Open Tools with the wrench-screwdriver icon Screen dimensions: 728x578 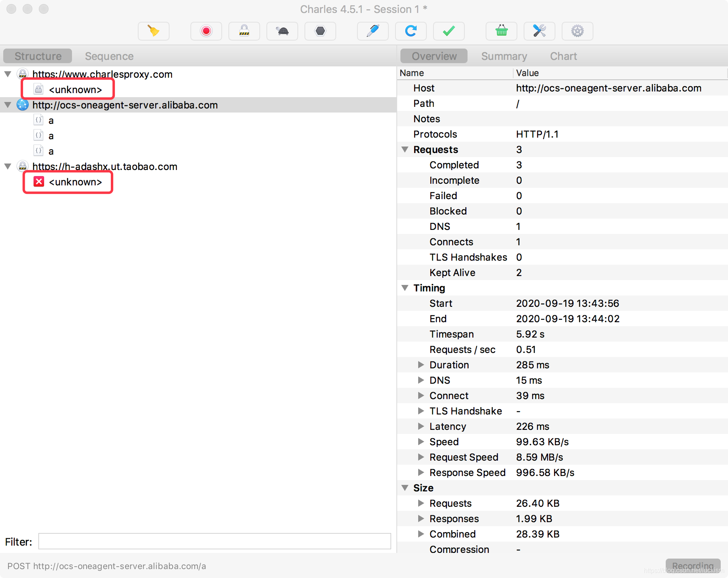tap(540, 31)
